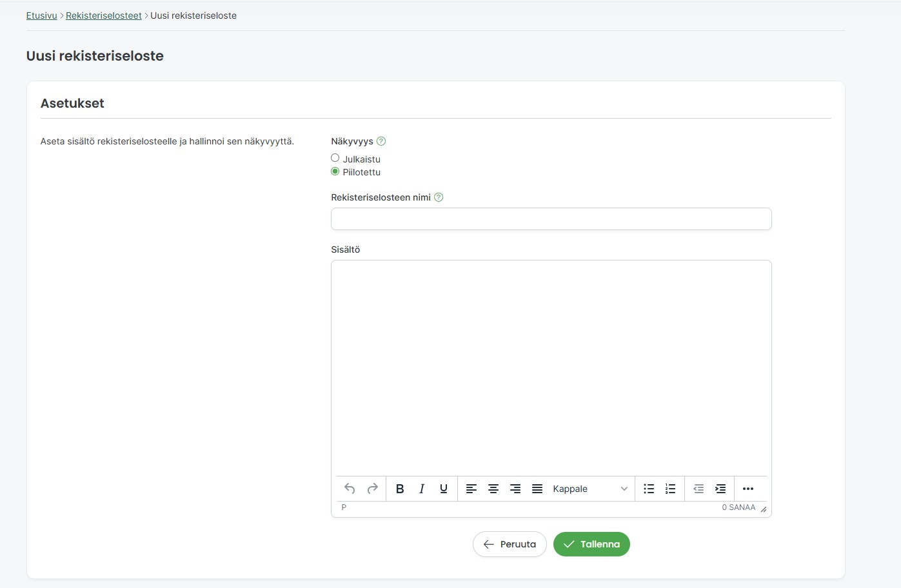Image resolution: width=901 pixels, height=588 pixels.
Task: Align text to the right
Action: [515, 489]
